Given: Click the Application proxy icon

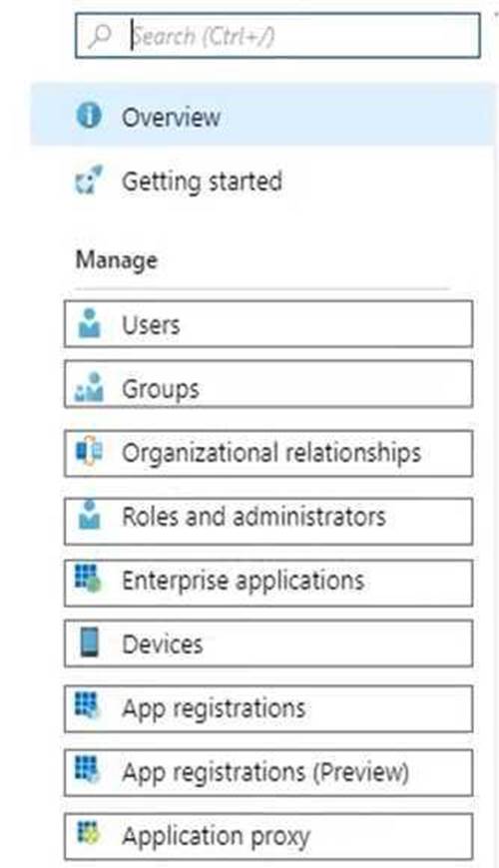Looking at the screenshot, I should (88, 834).
